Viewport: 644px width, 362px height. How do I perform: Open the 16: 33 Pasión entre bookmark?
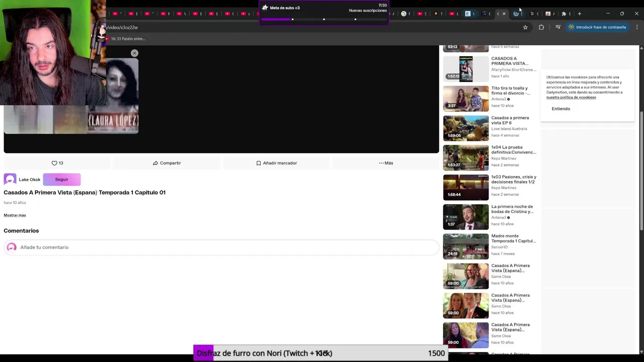[126, 39]
